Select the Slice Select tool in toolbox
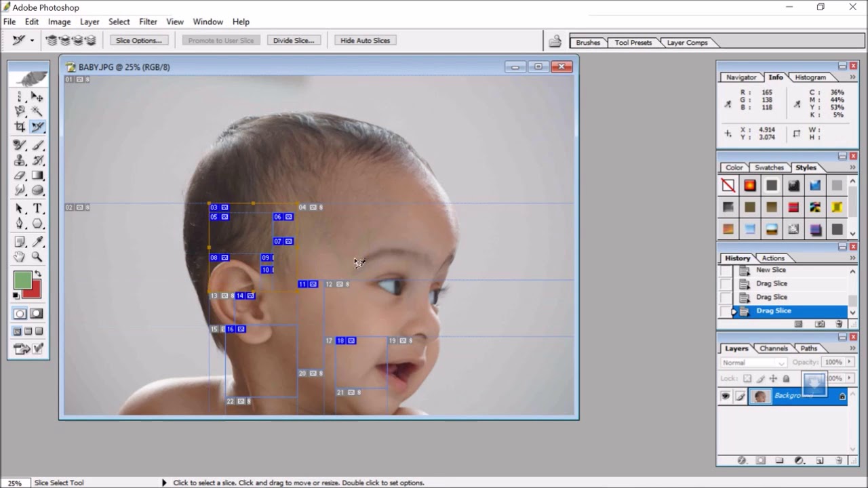The width and height of the screenshot is (868, 488). point(37,127)
